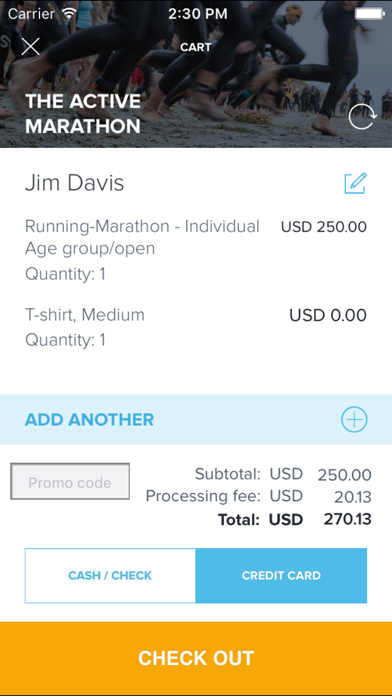Tap the CART title in header
The height and width of the screenshot is (696, 392).
coord(196,47)
